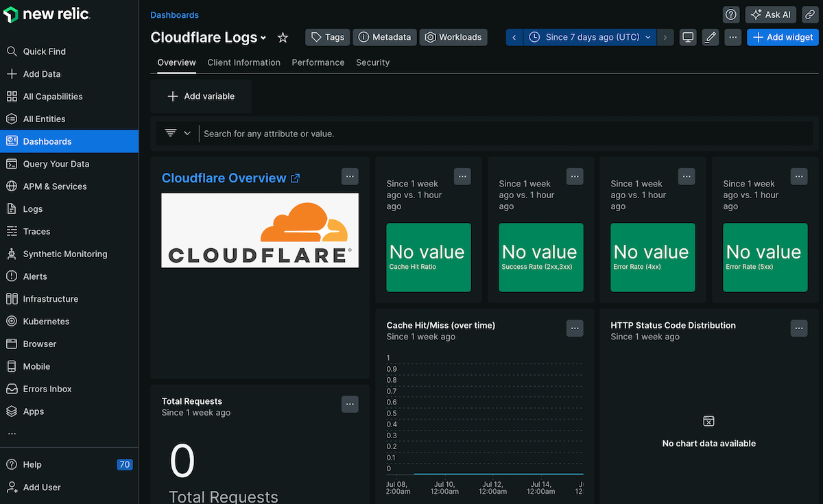Edit dashboard with pencil icon
823x504 pixels.
tap(711, 37)
